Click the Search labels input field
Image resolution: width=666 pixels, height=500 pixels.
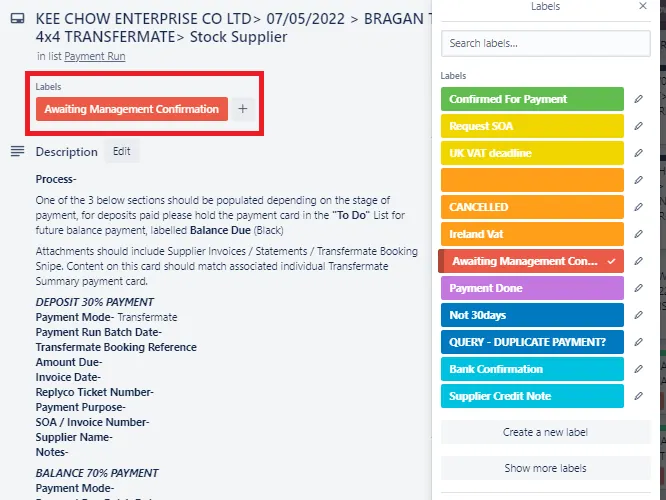point(545,43)
